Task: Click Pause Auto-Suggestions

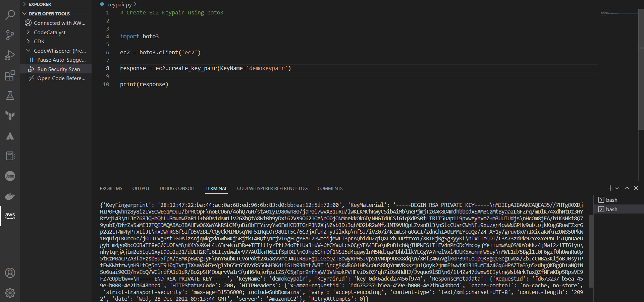Action: click(x=61, y=60)
